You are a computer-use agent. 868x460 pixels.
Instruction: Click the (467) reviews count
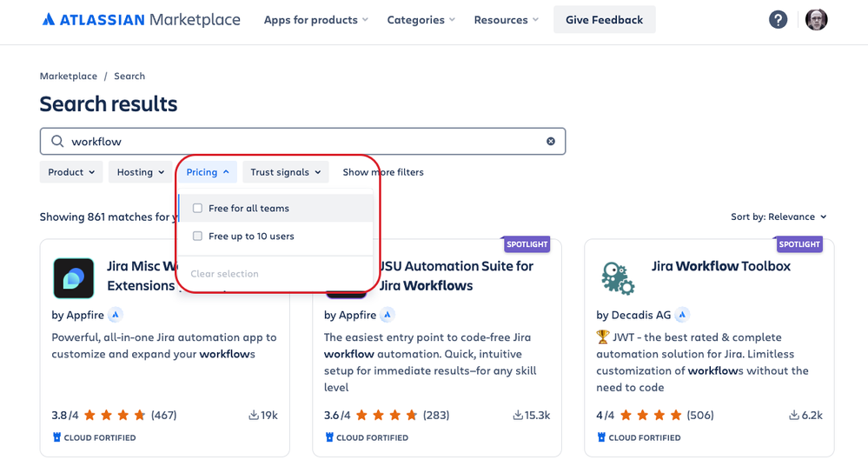pyautogui.click(x=164, y=415)
